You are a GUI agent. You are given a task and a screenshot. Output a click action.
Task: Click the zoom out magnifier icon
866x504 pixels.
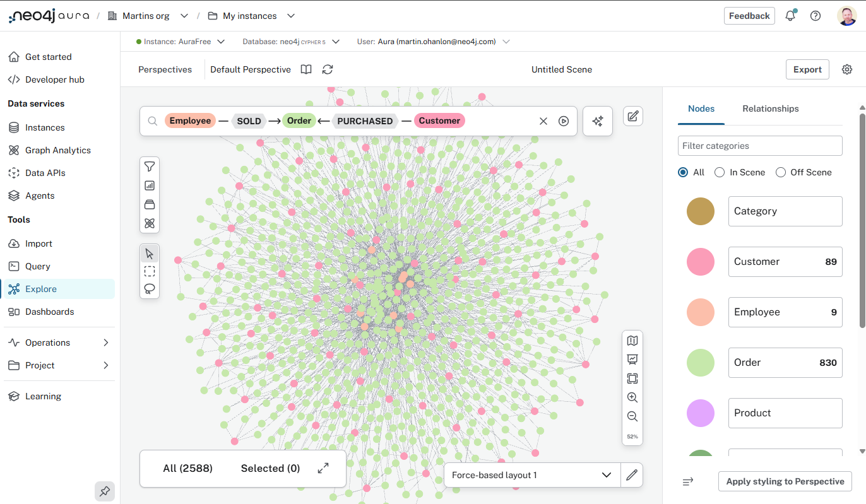[x=632, y=416]
